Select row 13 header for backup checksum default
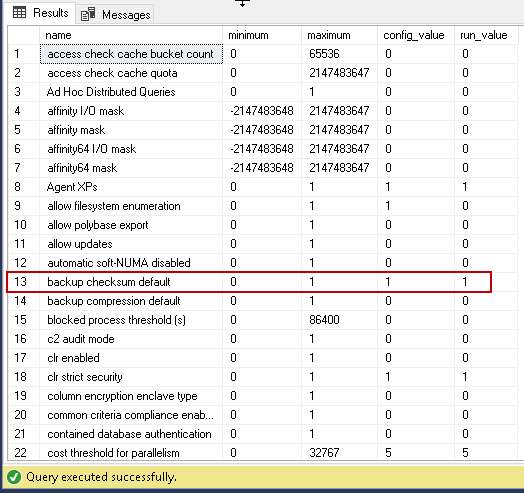Screen dimensions: 524x493 coord(23,282)
